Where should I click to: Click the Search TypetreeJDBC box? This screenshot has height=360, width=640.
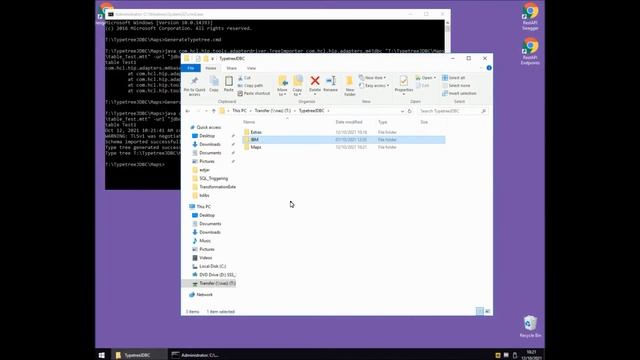coord(452,111)
